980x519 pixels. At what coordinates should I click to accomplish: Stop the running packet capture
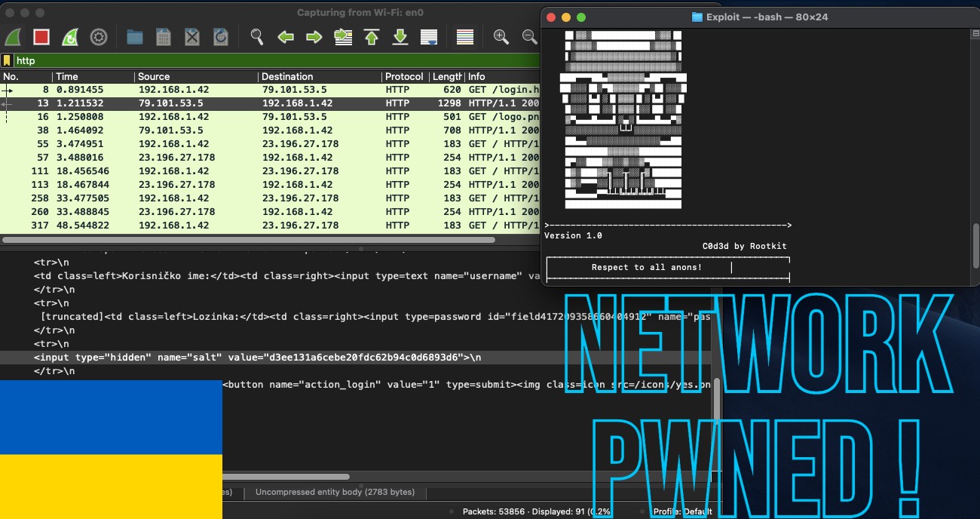(x=41, y=36)
